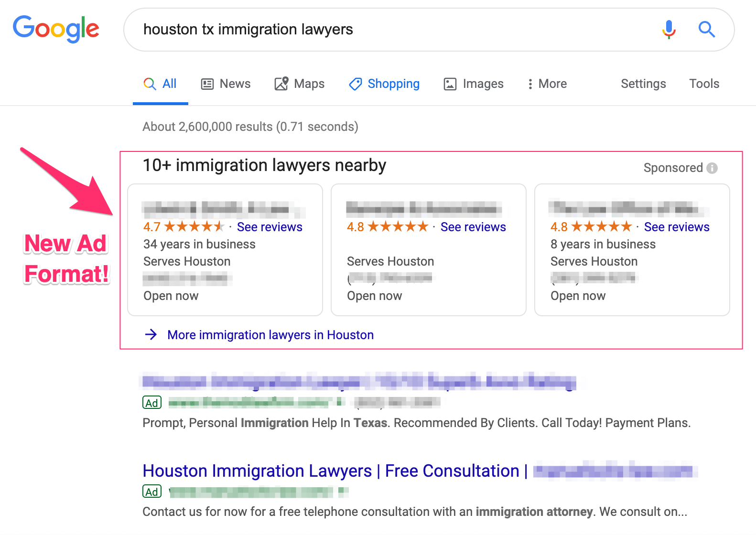
Task: Open the Images tab
Action: pyautogui.click(x=474, y=84)
